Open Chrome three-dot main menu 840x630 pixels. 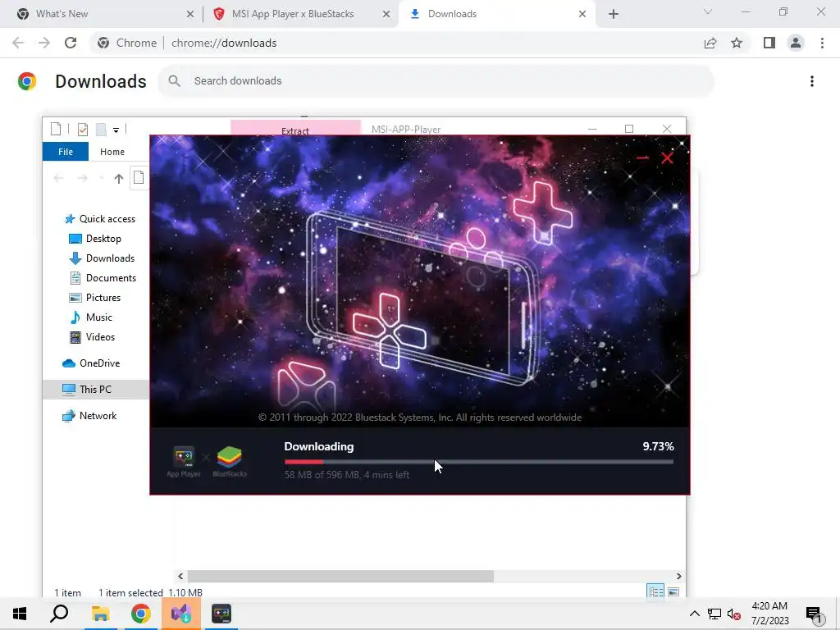(822, 43)
